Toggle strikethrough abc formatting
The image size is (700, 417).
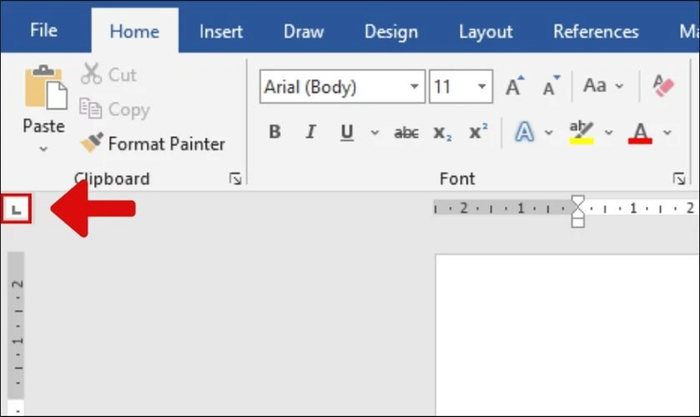click(x=406, y=133)
